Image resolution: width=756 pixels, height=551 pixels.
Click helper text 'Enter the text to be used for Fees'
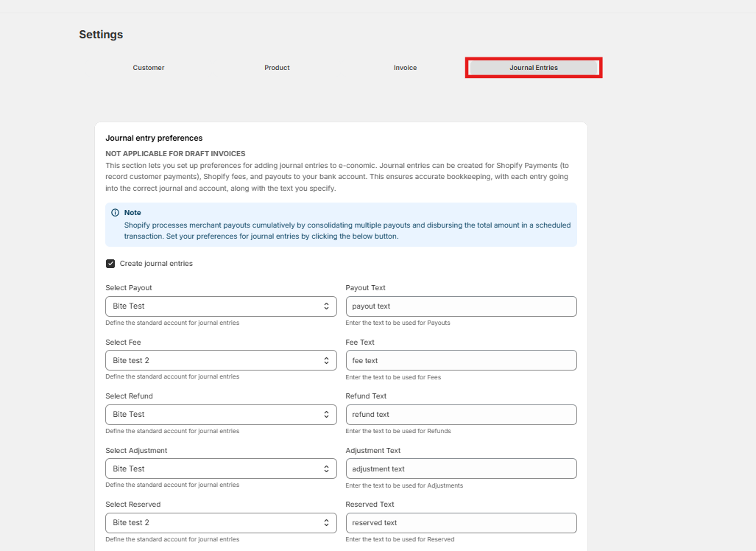[x=393, y=377]
